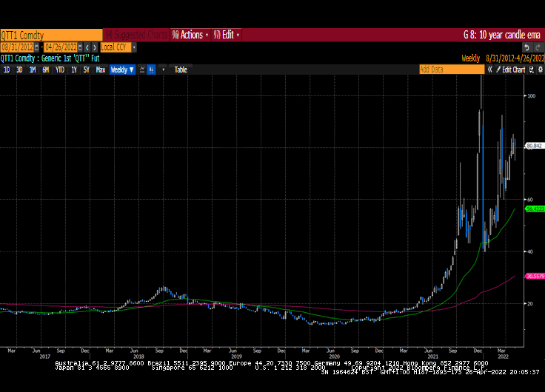Select the YTD time range

(x=60, y=70)
